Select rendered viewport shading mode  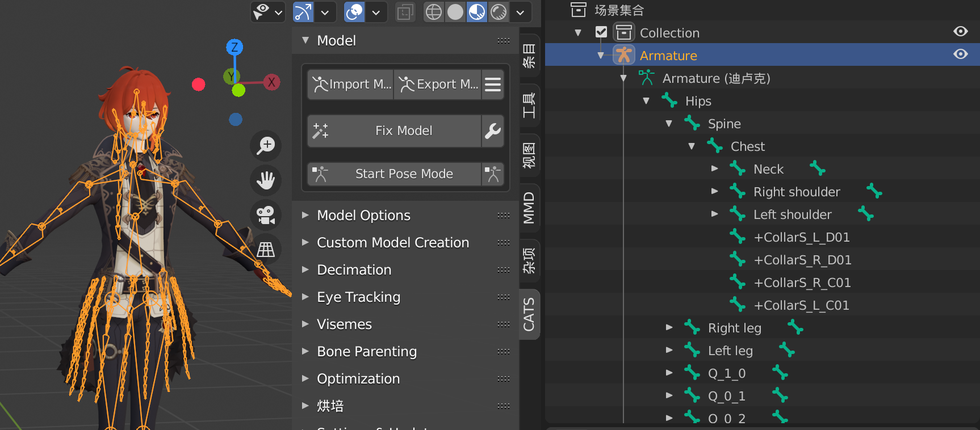pyautogui.click(x=499, y=12)
